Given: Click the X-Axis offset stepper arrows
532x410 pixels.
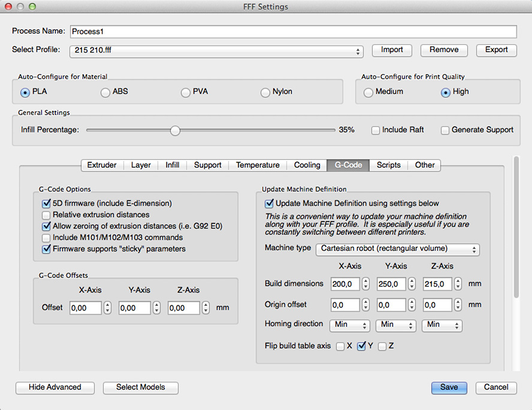Looking at the screenshot, I should coord(108,308).
